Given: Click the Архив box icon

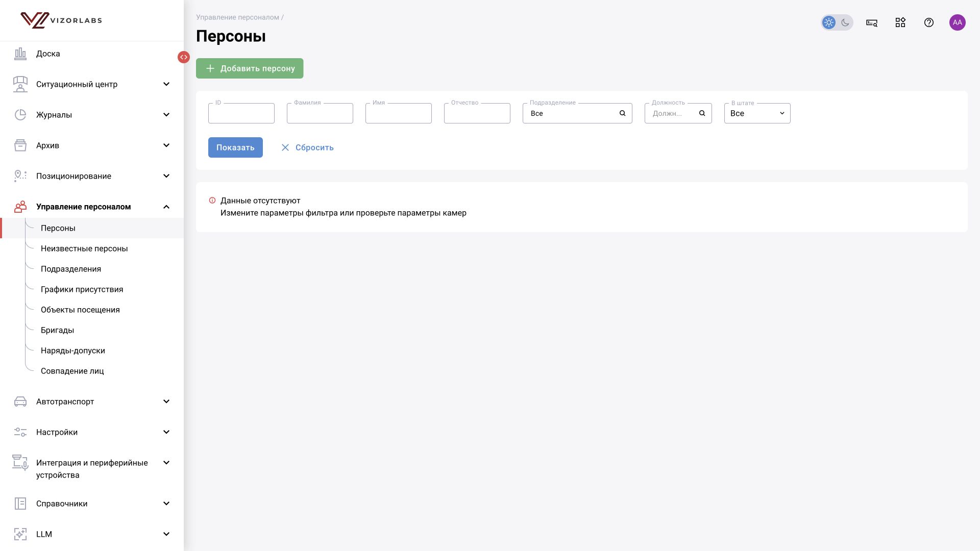Looking at the screenshot, I should 20,145.
